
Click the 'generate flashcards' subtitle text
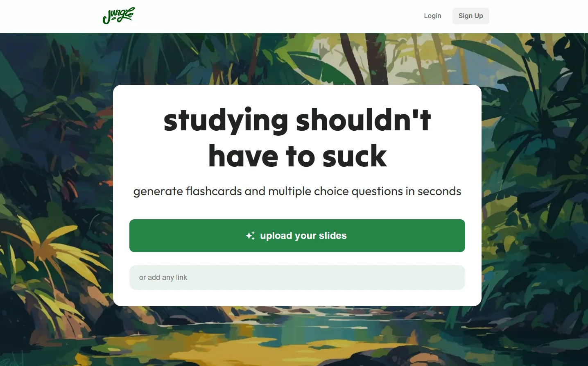pyautogui.click(x=297, y=191)
